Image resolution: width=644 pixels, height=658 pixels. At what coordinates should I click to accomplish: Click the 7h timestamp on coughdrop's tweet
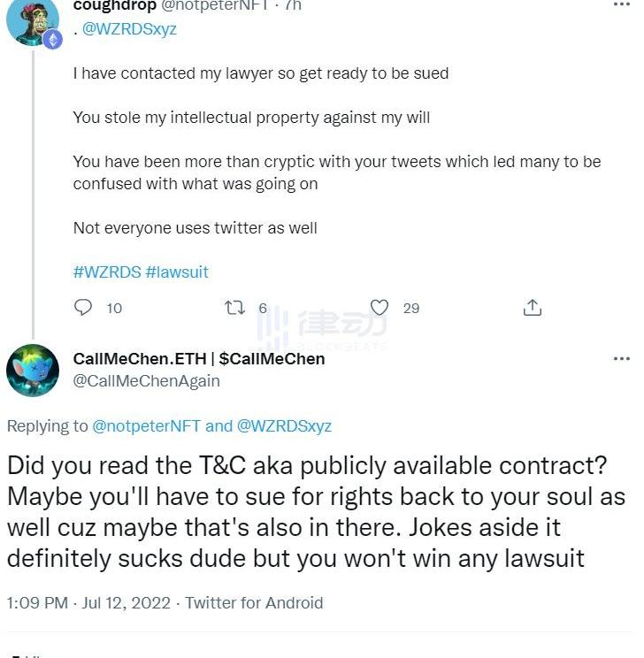[294, 5]
